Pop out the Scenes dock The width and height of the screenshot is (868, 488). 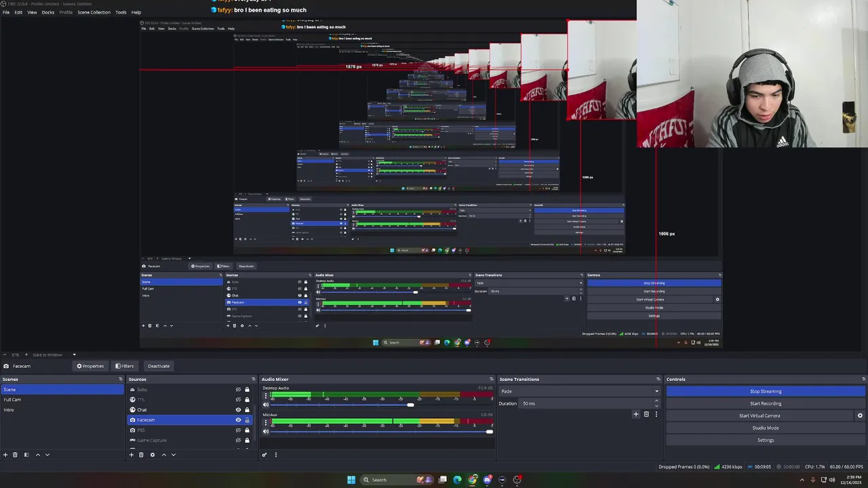click(x=121, y=380)
